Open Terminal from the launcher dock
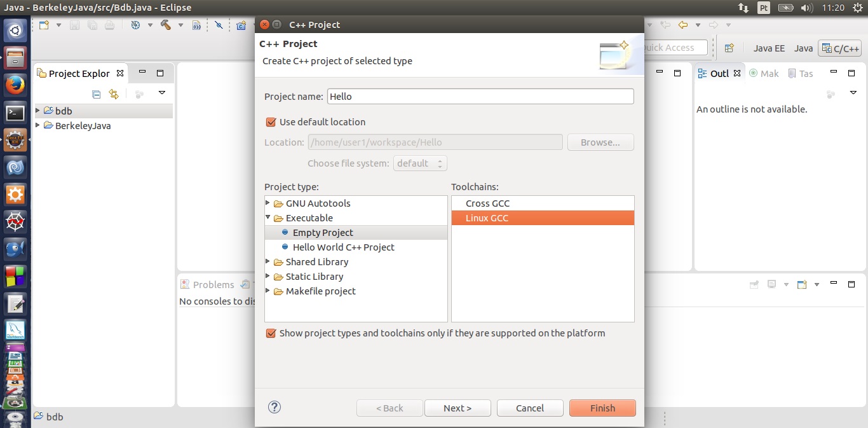The width and height of the screenshot is (868, 428). click(15, 113)
